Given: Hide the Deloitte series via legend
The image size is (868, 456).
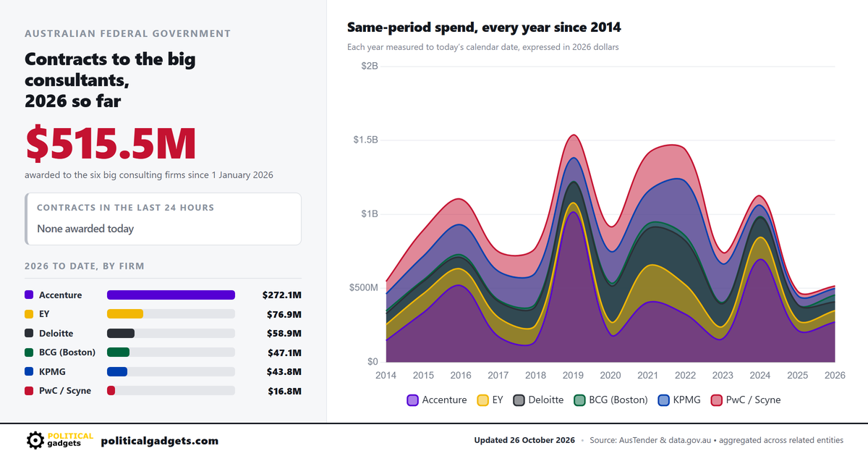Looking at the screenshot, I should point(538,400).
